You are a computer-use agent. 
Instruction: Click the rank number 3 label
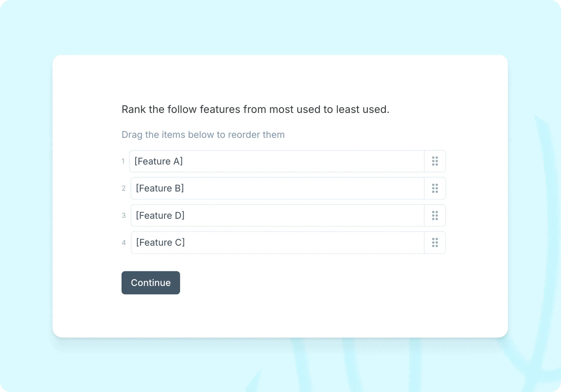[124, 216]
